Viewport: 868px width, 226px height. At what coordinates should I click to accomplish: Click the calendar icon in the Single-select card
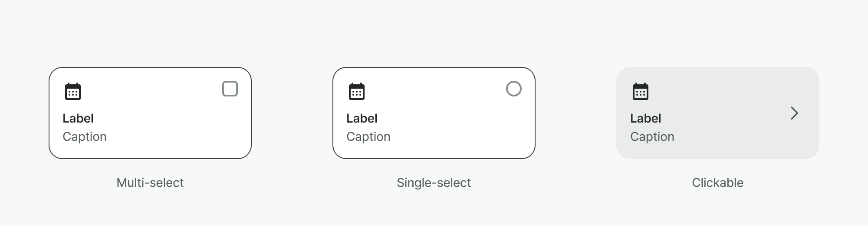point(356,91)
